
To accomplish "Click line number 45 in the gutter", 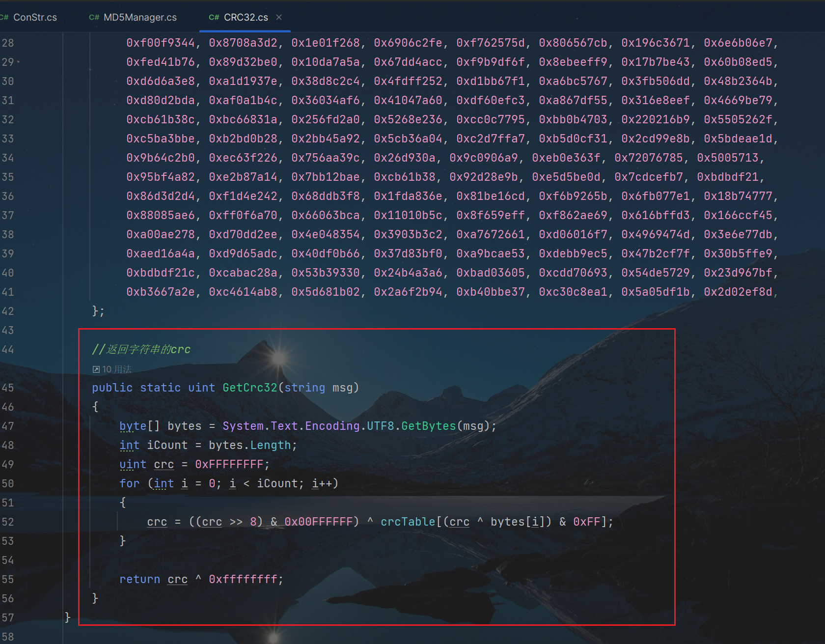I will (x=8, y=388).
